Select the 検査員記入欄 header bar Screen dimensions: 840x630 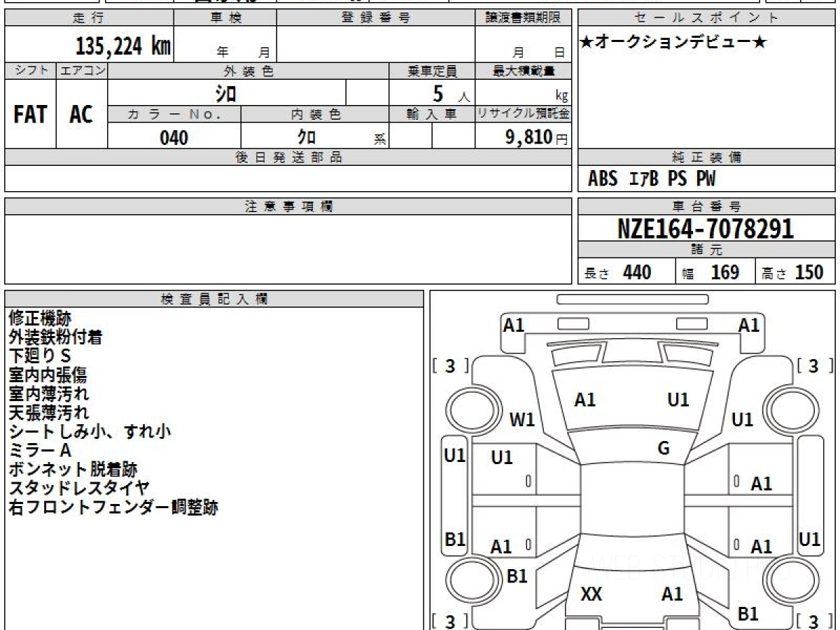[214, 299]
